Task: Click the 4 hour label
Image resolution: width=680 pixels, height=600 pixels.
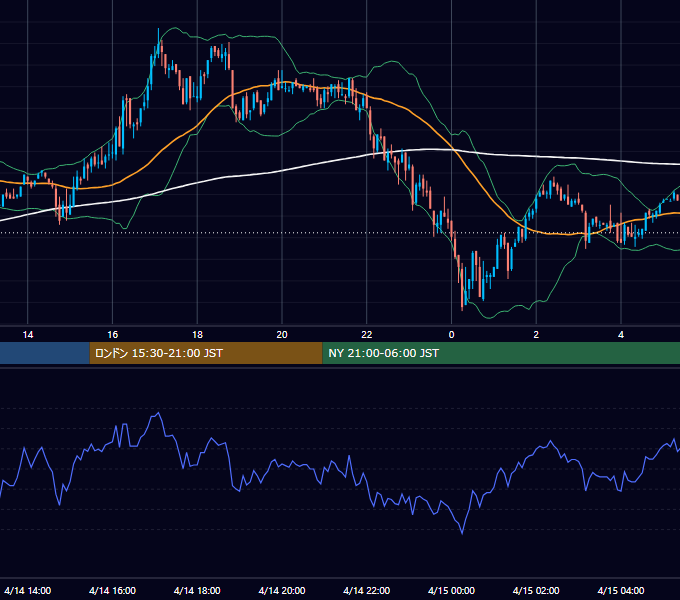Action: [x=621, y=335]
